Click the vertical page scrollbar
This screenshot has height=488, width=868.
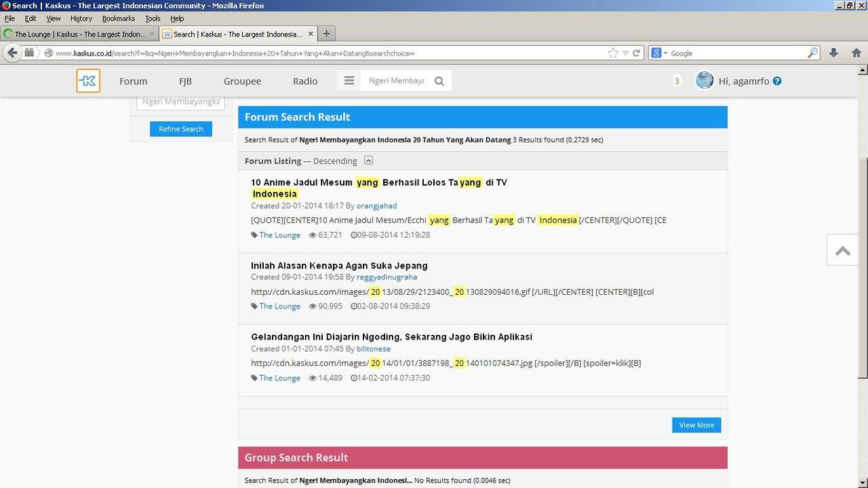863,268
